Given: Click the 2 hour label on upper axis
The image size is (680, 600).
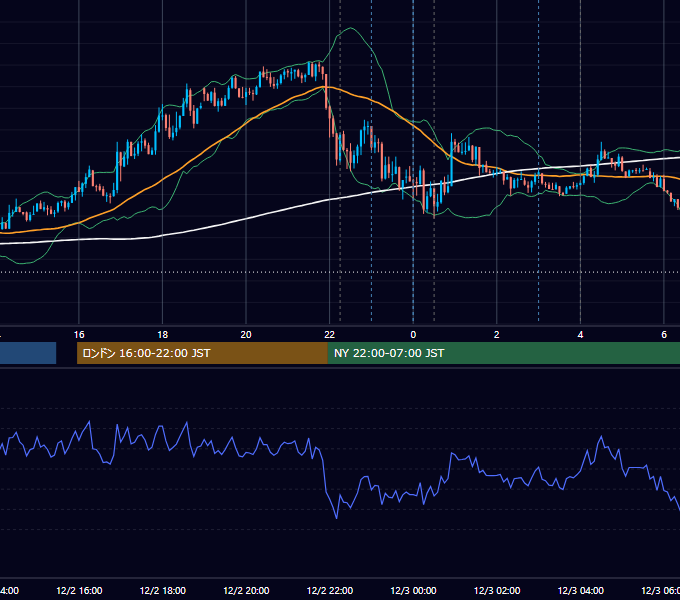Looking at the screenshot, I should (x=497, y=335).
